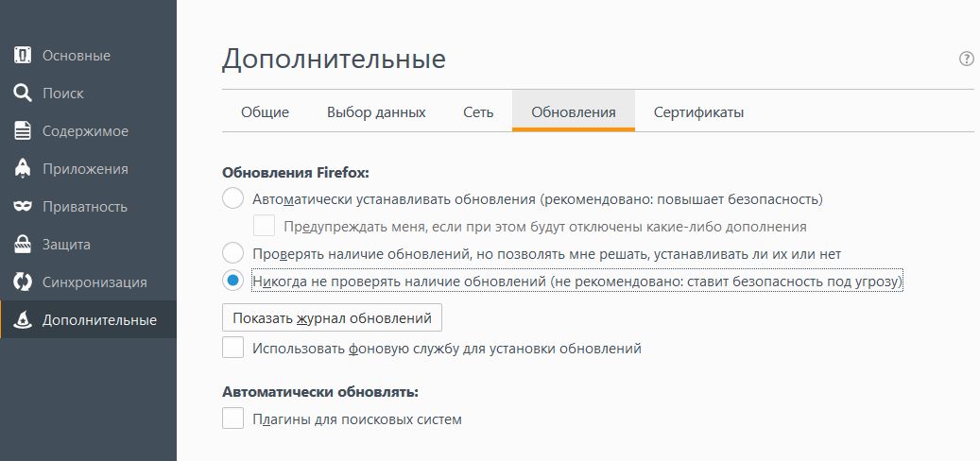Click Показать журнал обновлений button

point(332,317)
